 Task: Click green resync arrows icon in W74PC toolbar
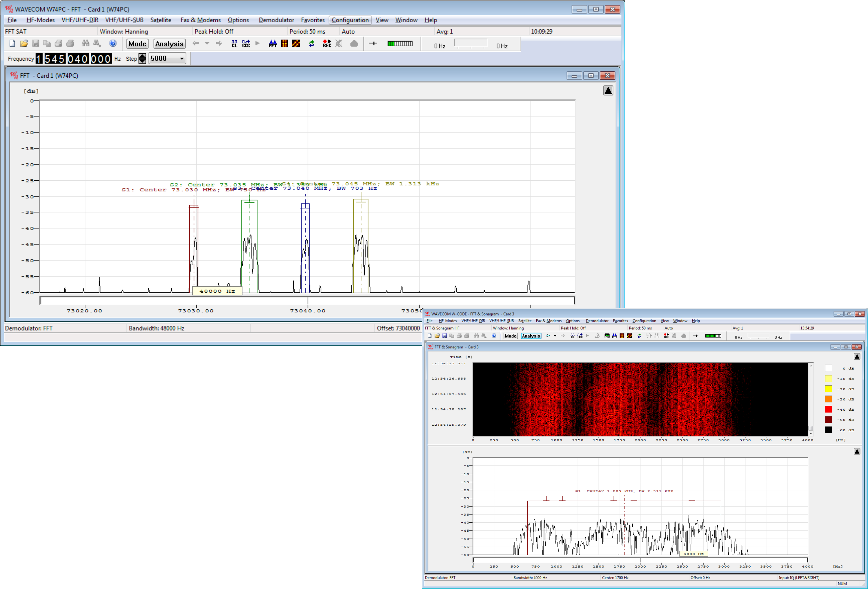coord(311,44)
